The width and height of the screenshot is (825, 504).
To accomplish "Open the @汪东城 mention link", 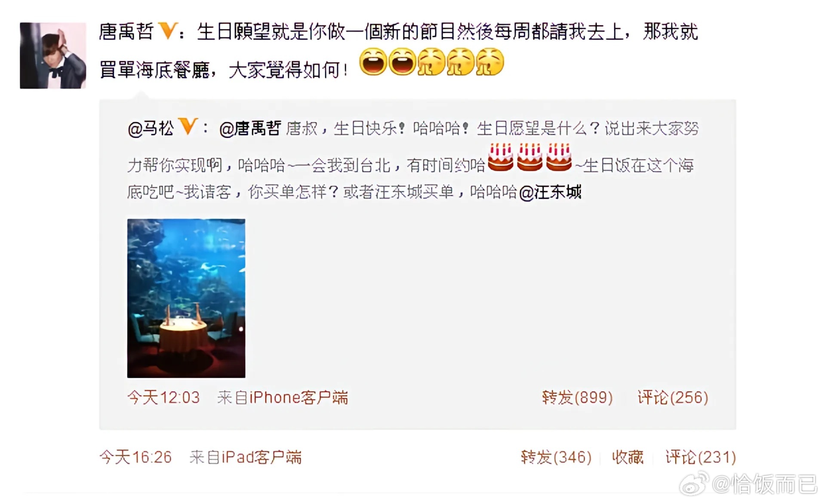I will [550, 192].
